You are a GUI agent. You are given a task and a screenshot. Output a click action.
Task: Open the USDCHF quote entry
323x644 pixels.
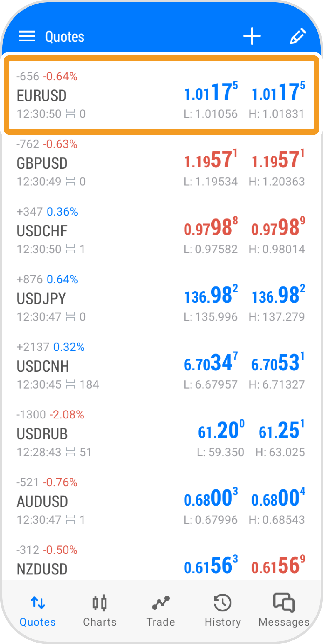(161, 231)
